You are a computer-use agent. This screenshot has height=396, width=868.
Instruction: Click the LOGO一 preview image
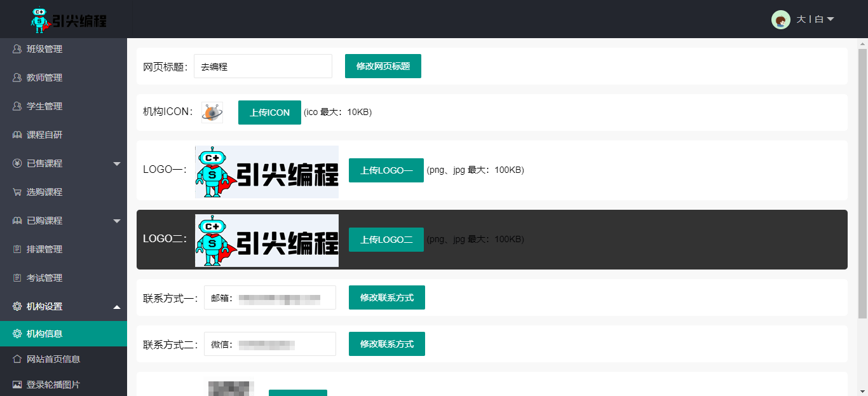coord(267,172)
